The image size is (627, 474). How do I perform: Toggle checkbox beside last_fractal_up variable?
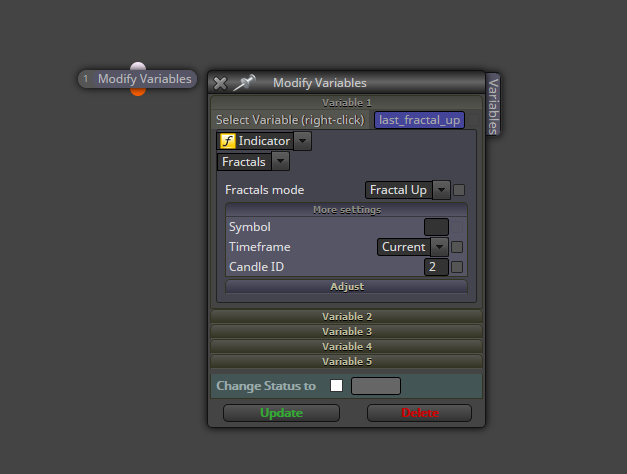click(x=473, y=120)
